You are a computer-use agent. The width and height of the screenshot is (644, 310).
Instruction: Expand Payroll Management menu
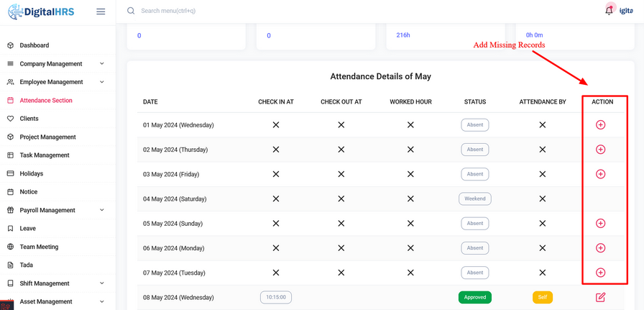pyautogui.click(x=56, y=210)
